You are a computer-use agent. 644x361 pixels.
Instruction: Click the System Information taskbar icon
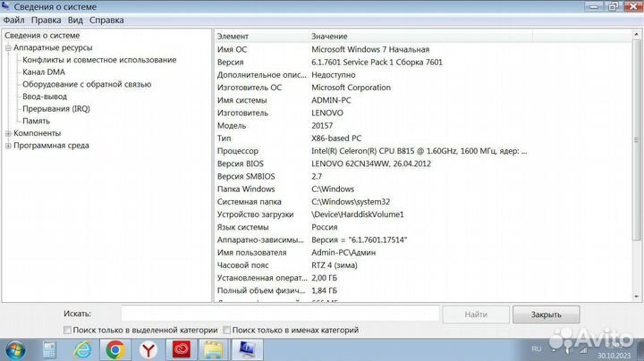[247, 350]
